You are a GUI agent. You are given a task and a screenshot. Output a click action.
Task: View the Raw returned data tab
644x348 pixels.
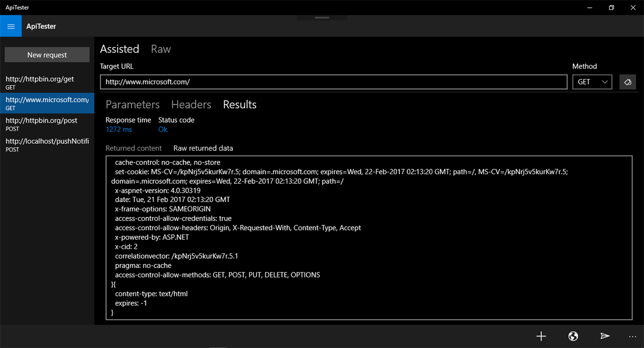pos(203,148)
